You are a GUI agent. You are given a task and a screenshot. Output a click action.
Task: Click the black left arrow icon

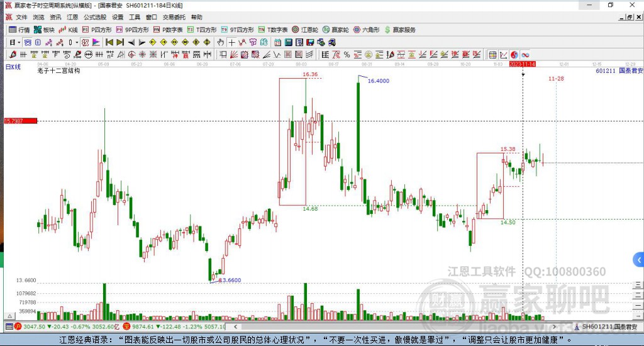[x=131, y=42]
